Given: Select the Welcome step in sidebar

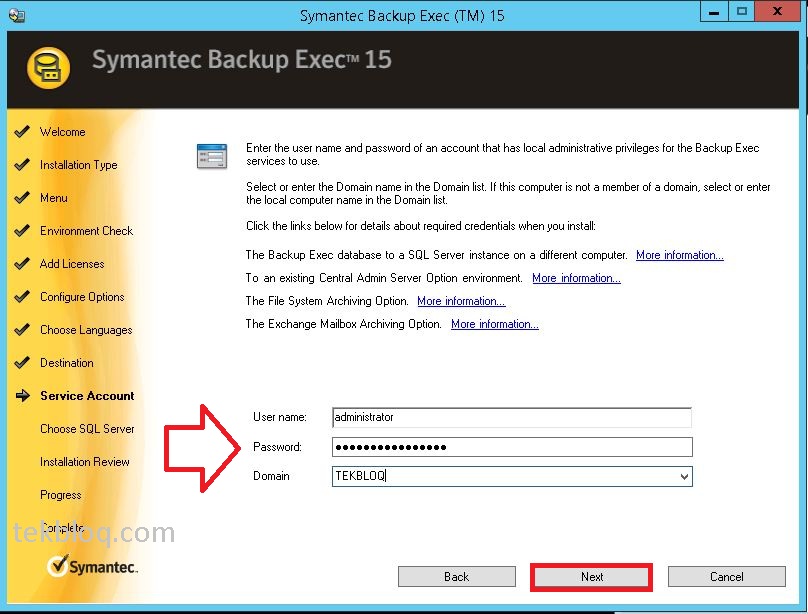Looking at the screenshot, I should (62, 132).
